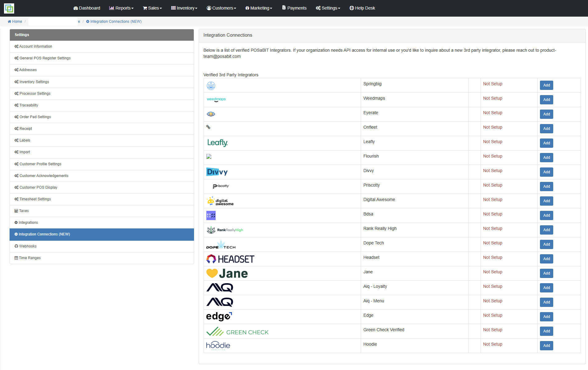Select Webhooks in the settings sidebar
This screenshot has height=370, width=588.
point(28,246)
